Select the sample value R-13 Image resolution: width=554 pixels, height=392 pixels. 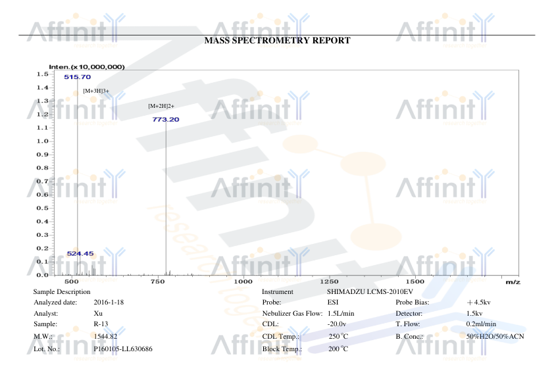click(x=101, y=324)
